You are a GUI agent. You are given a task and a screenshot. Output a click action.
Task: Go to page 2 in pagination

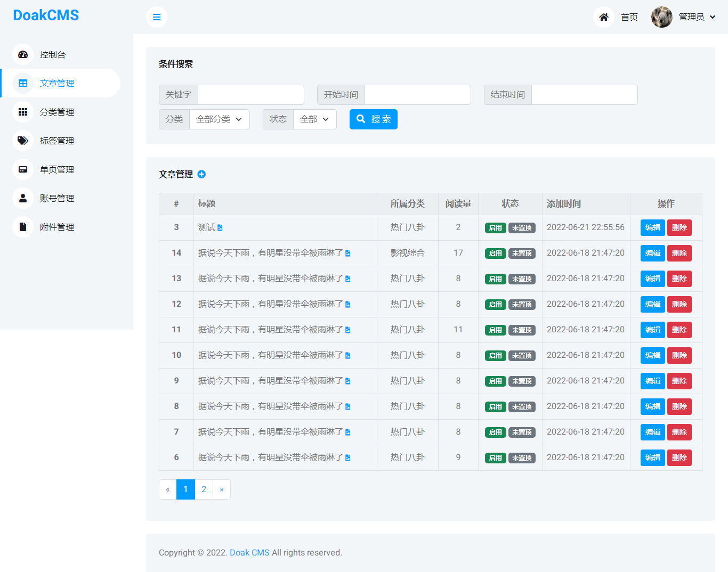(204, 489)
